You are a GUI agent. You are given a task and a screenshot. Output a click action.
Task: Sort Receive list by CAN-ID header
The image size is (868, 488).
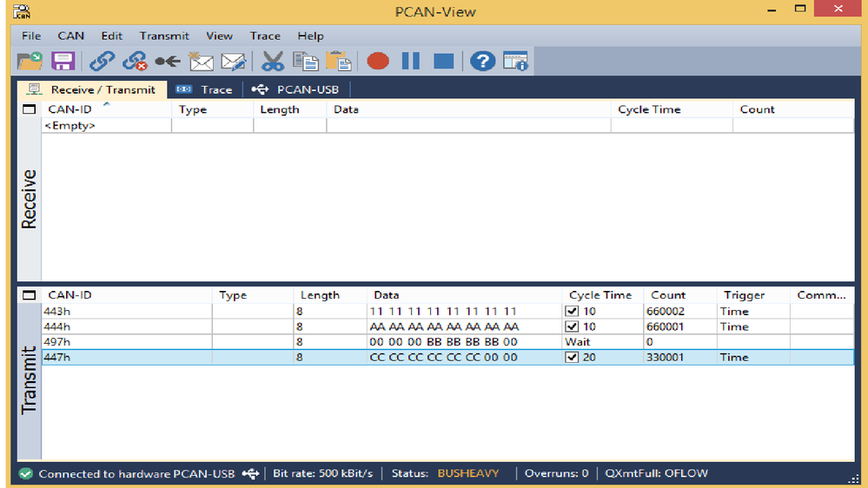click(107, 109)
